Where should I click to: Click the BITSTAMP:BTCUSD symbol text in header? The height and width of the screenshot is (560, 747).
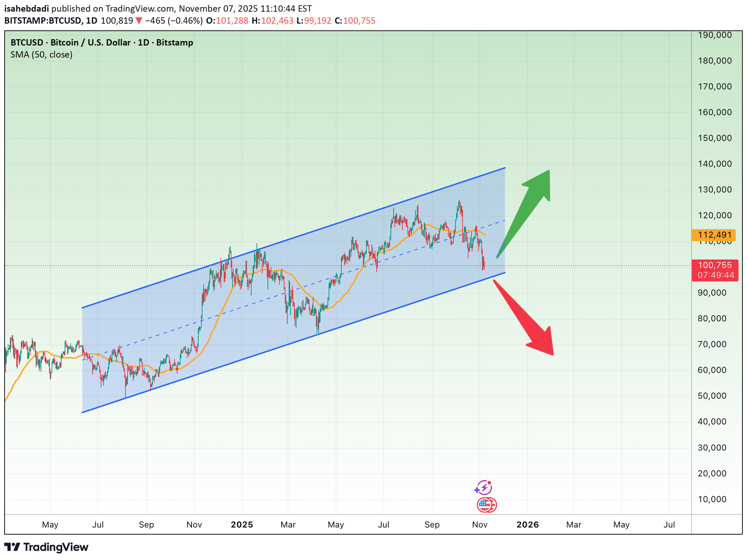coord(42,21)
